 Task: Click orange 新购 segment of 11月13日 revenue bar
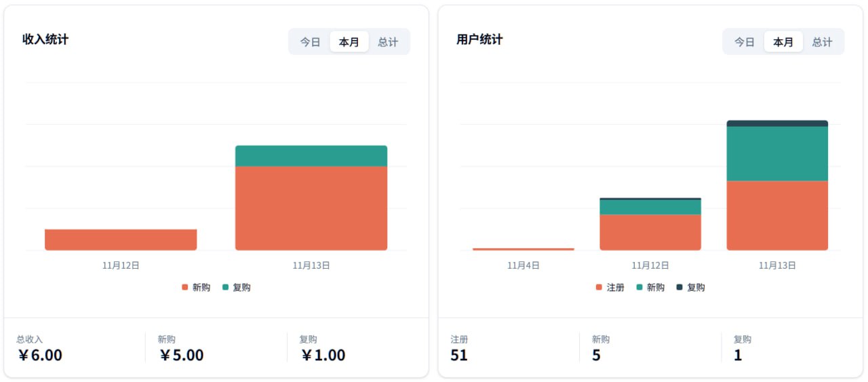coord(311,208)
